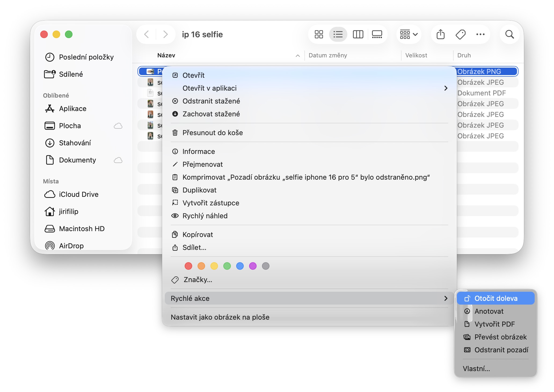
Task: Click the Share toolbar icon
Action: click(440, 34)
